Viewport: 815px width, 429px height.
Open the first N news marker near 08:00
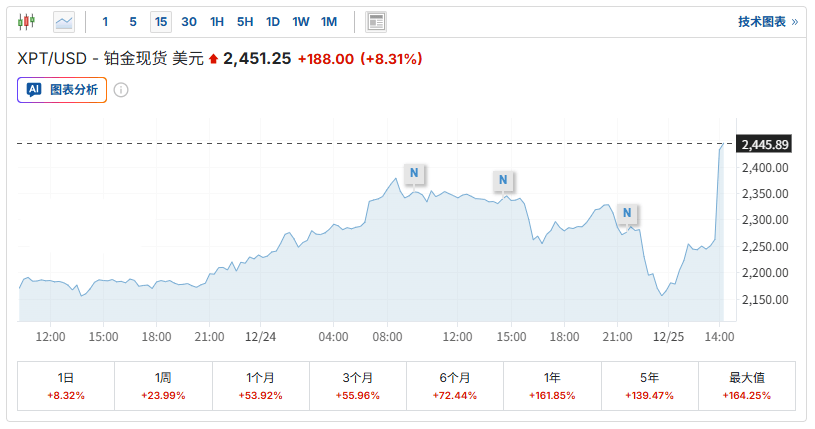(413, 173)
